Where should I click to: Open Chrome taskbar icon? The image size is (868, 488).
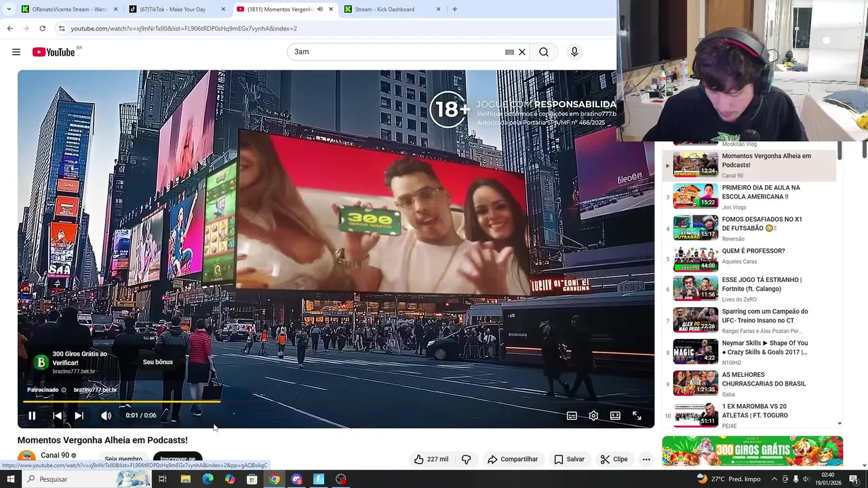pos(274,479)
